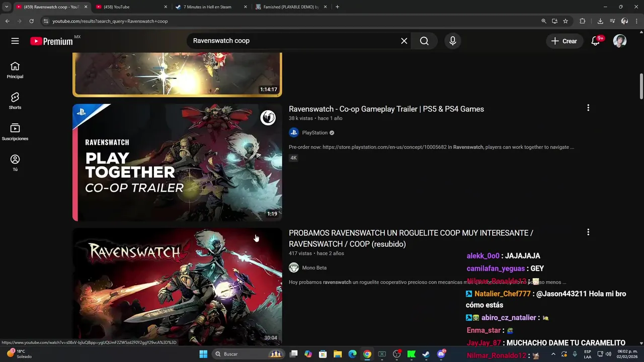
Task: Go back with the browser back arrow
Action: (x=7, y=21)
